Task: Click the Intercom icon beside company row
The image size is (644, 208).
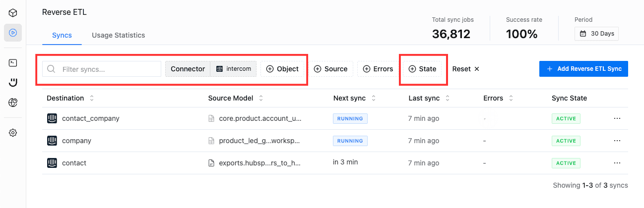Action: point(52,141)
